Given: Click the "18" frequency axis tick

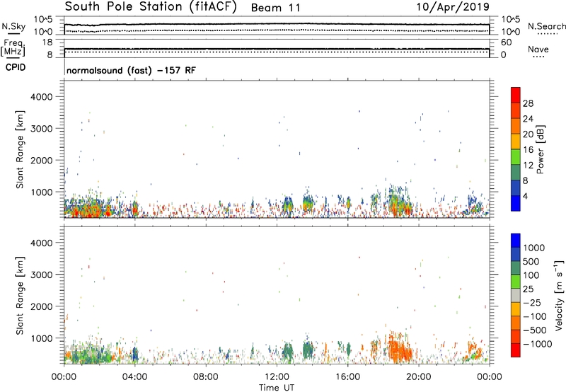Looking at the screenshot, I should pos(47,42).
